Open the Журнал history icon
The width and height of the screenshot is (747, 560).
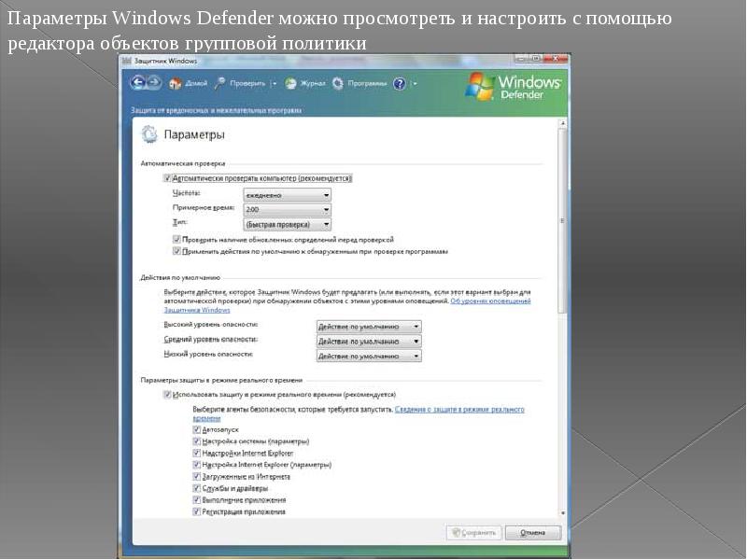pyautogui.click(x=290, y=84)
